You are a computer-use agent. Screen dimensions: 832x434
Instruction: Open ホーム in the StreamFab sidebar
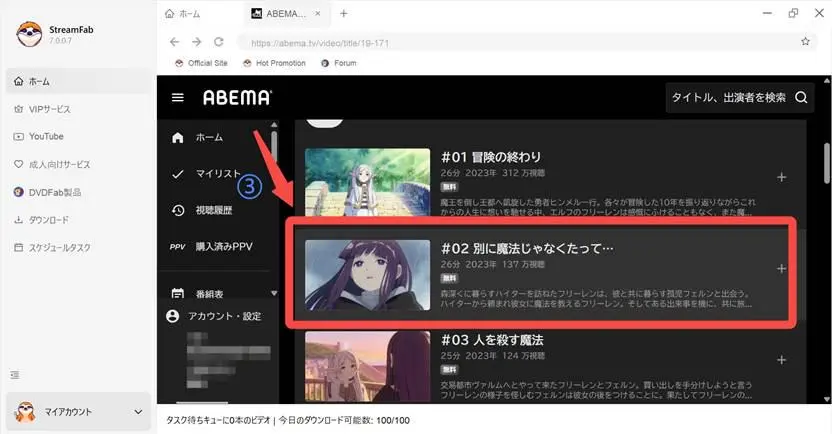(78, 82)
